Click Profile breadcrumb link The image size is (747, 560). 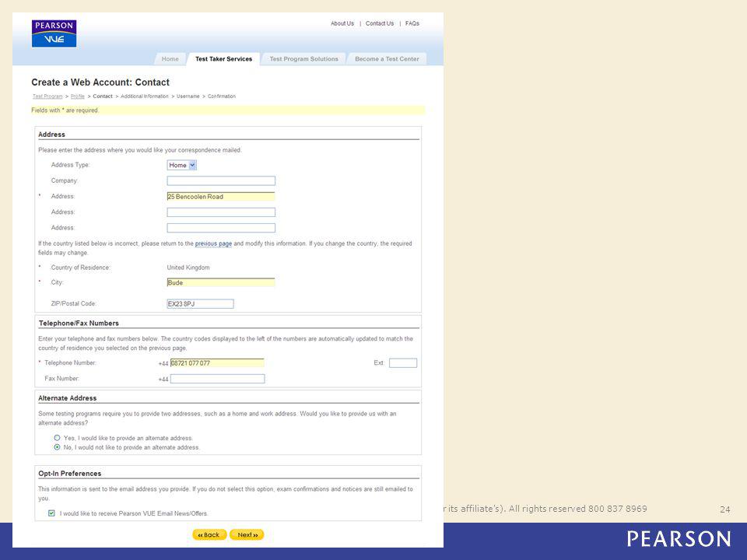[x=78, y=96]
